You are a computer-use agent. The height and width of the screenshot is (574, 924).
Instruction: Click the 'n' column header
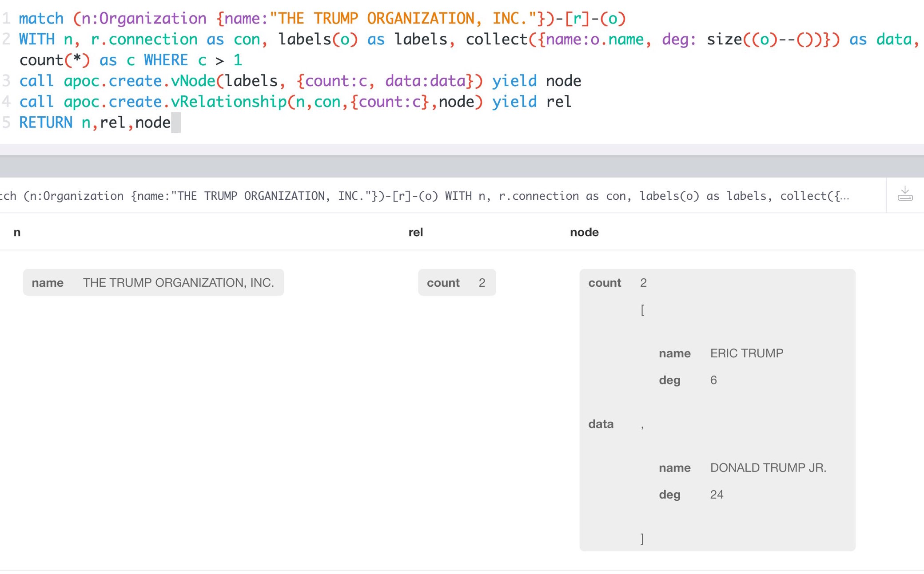click(x=17, y=232)
